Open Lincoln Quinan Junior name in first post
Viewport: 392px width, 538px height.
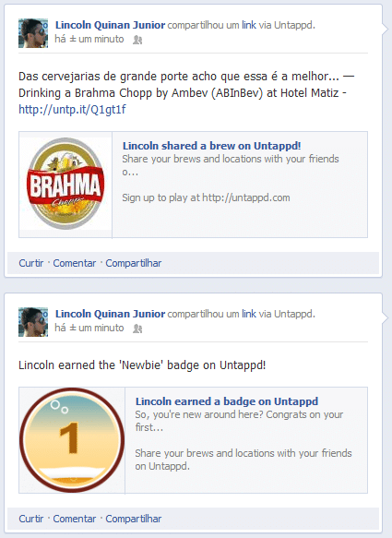coord(110,25)
